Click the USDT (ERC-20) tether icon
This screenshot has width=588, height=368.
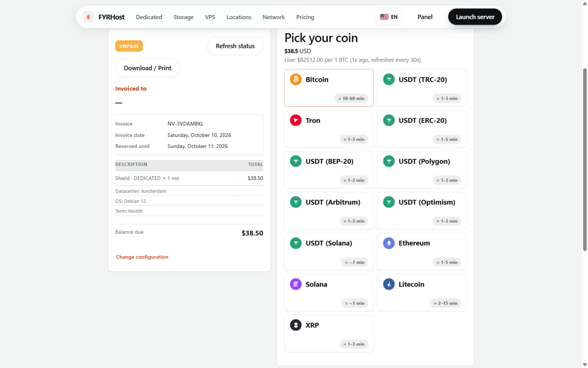[389, 120]
